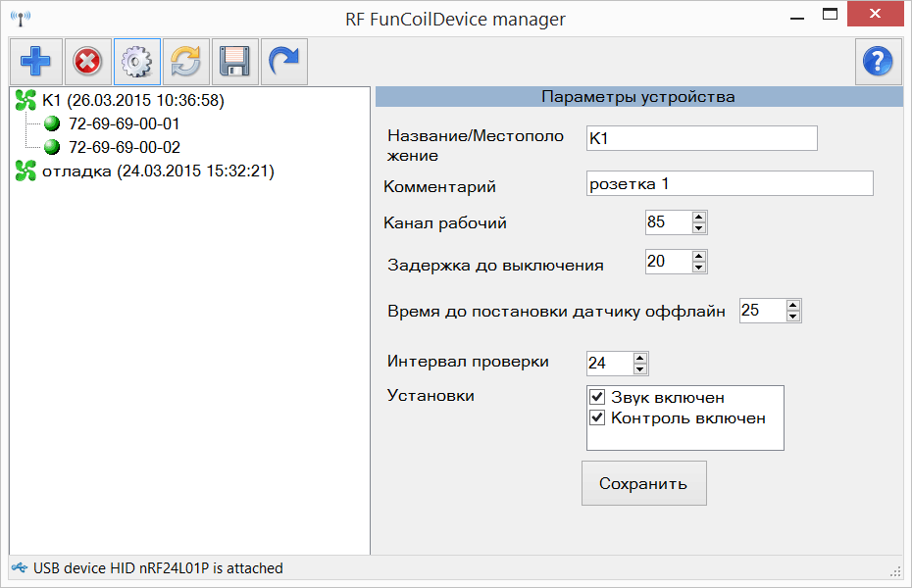Click the orange refresh arrows icon
The width and height of the screenshot is (912, 588).
[186, 62]
